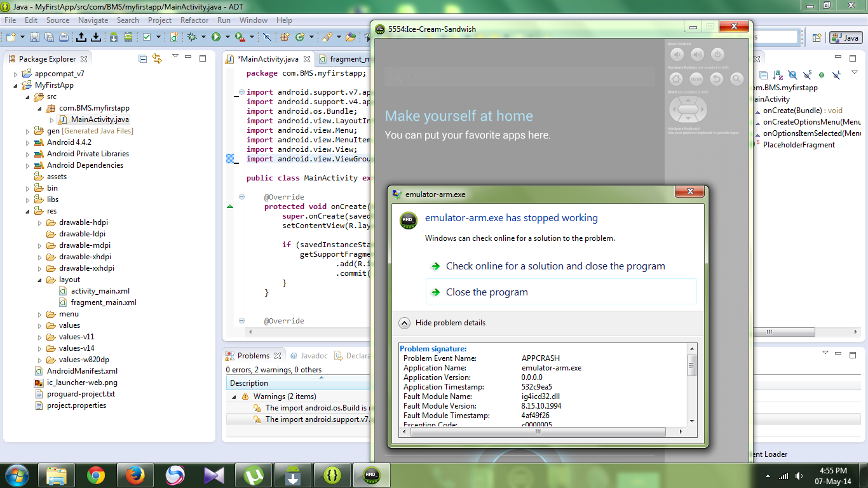This screenshot has height=488, width=868.
Task: Click the emulator search hardware button
Action: tap(737, 79)
